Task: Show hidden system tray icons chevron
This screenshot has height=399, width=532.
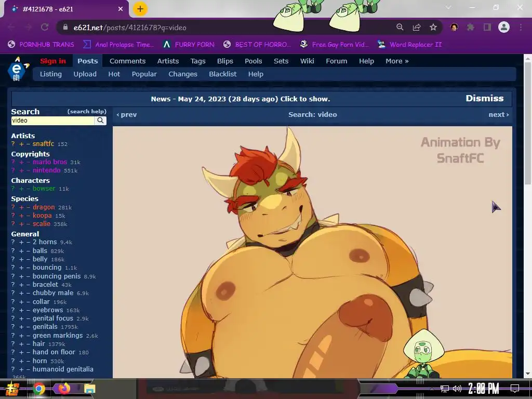Action: coord(432,389)
